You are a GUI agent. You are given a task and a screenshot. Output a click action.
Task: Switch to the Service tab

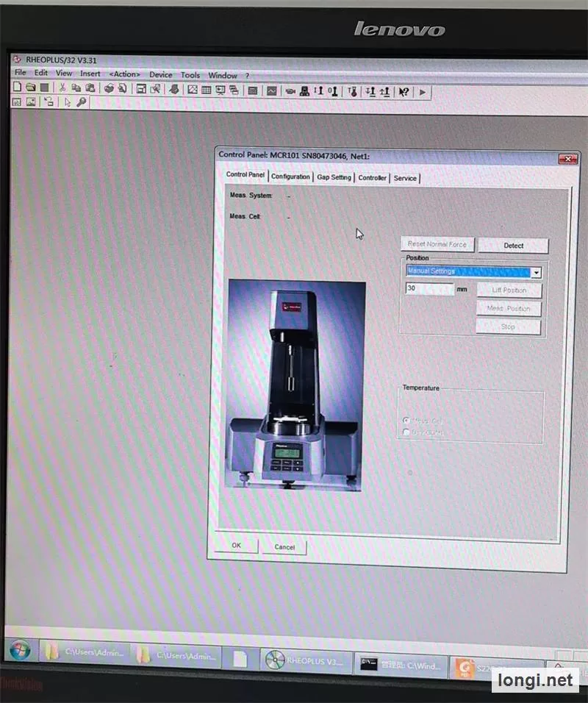coord(405,178)
